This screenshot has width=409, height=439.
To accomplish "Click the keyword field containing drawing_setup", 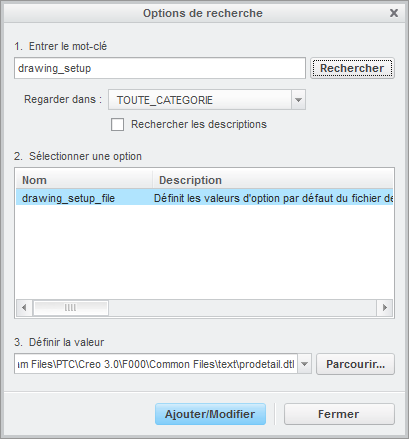I will coord(160,68).
